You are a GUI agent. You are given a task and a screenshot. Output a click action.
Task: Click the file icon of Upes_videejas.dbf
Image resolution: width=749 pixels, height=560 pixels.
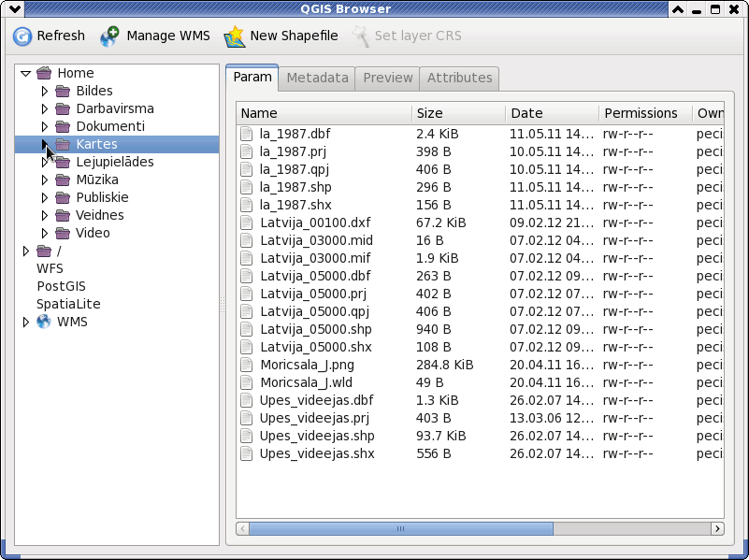click(247, 400)
